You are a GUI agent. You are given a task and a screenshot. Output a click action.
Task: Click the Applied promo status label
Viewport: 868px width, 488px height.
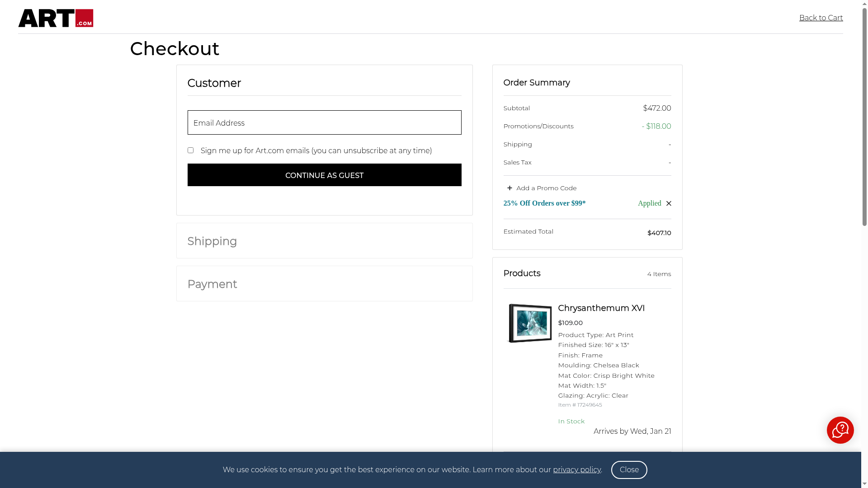pyautogui.click(x=649, y=203)
